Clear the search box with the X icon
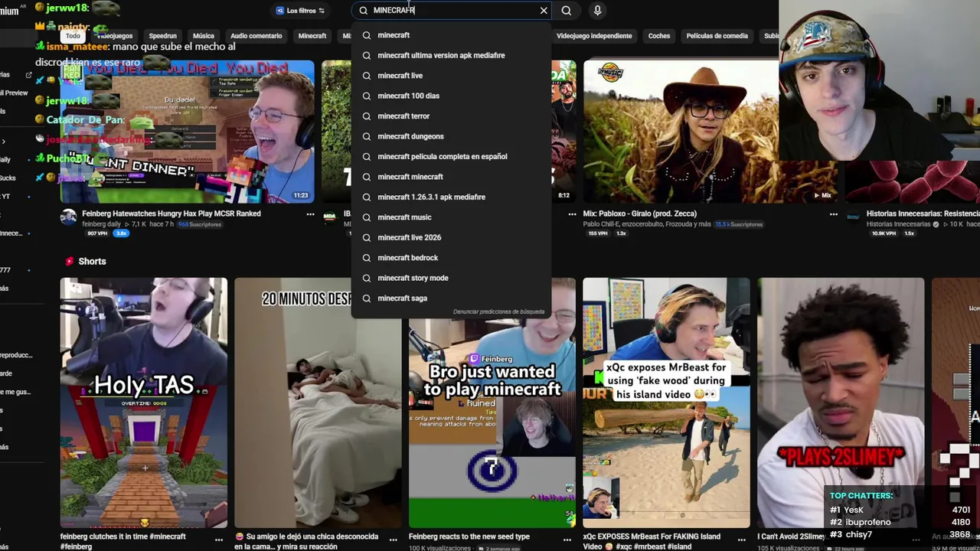This screenshot has height=551, width=980. (544, 11)
